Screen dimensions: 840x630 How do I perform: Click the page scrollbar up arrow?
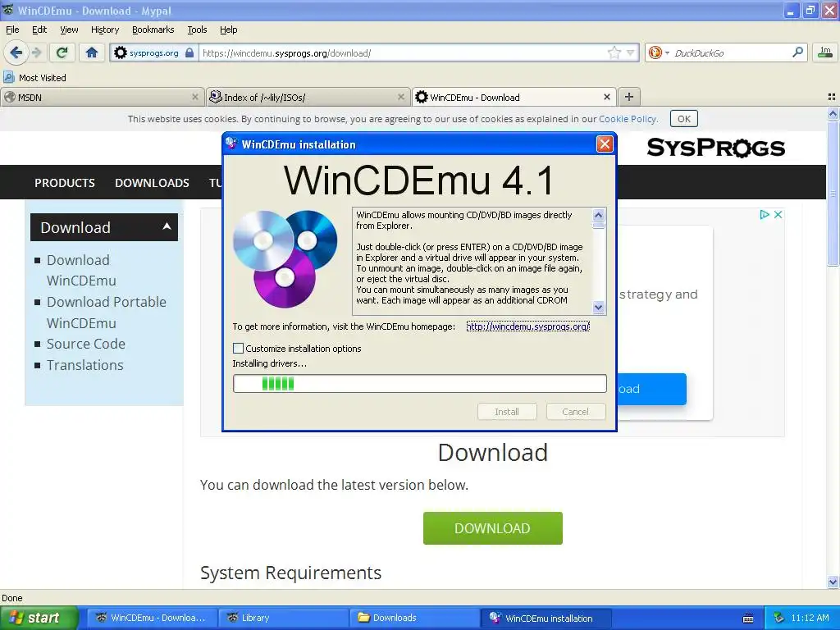click(833, 113)
